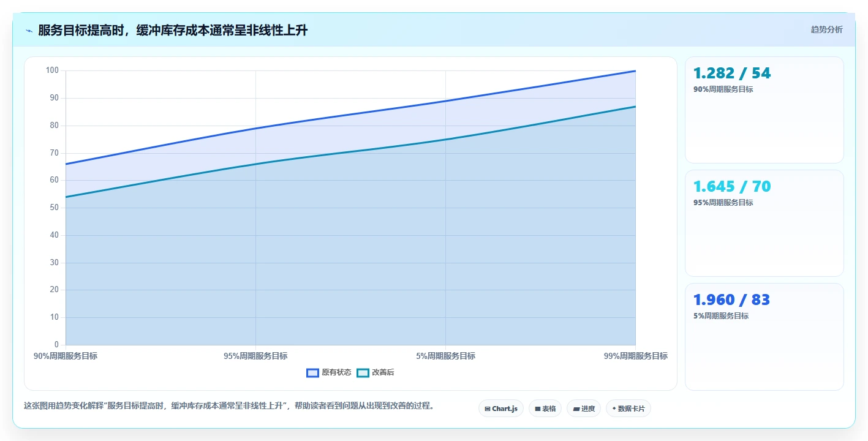Image resolution: width=868 pixels, height=441 pixels.
Task: Click the description text below the chart
Action: pos(228,405)
